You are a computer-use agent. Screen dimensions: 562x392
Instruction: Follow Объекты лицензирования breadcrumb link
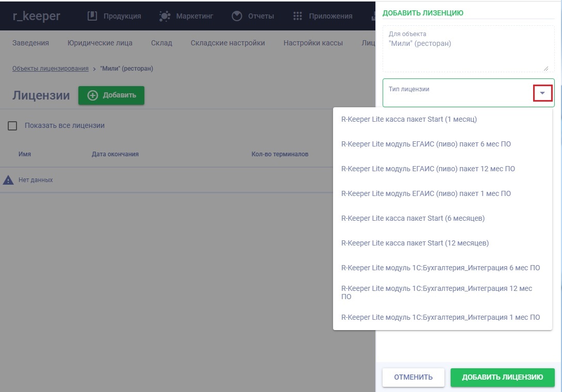click(50, 69)
